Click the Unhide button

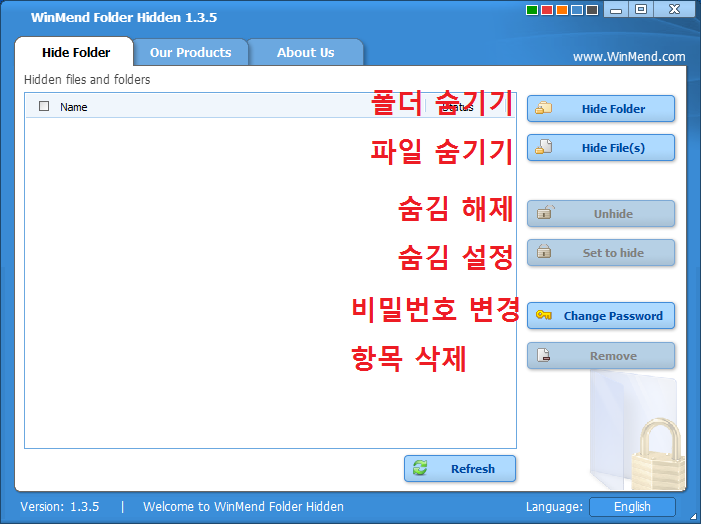(x=600, y=214)
